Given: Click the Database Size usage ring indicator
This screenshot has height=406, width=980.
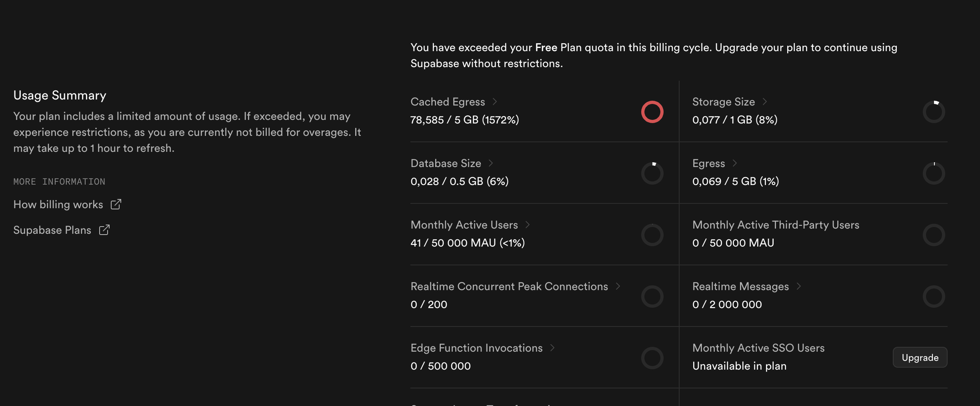Looking at the screenshot, I should pyautogui.click(x=652, y=173).
